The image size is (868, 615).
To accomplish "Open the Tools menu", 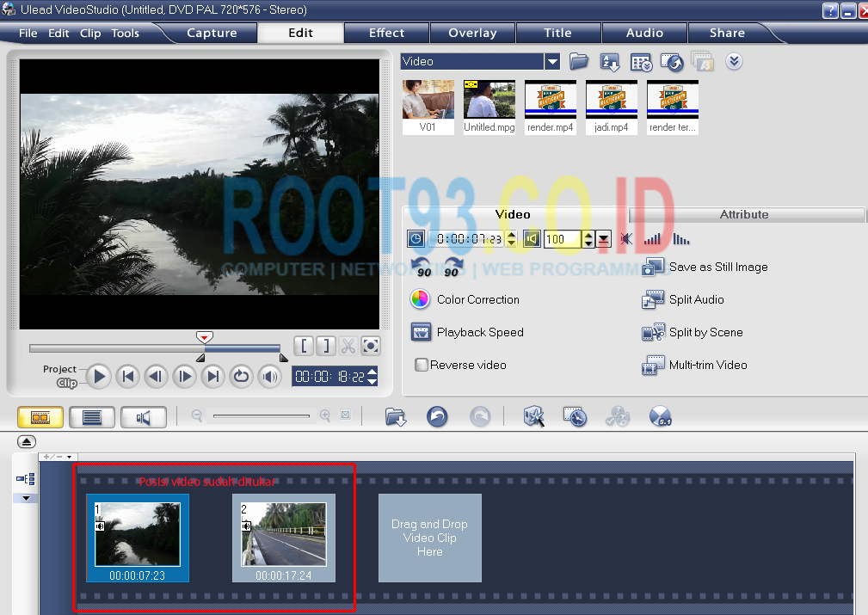I will pos(125,34).
